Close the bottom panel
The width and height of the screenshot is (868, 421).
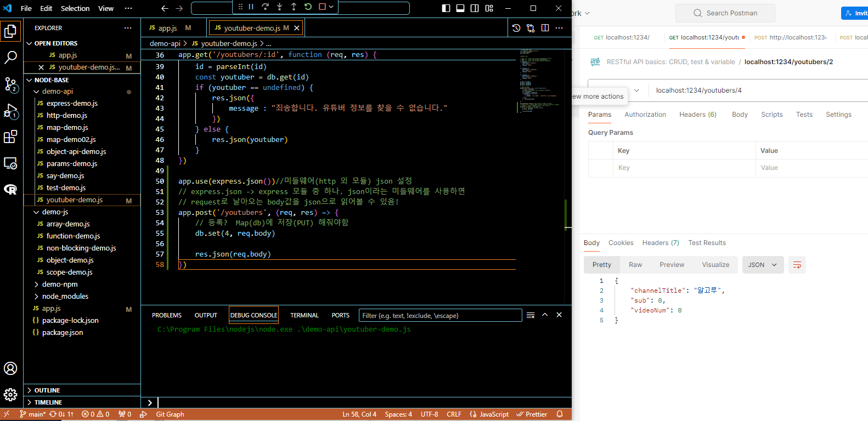559,315
